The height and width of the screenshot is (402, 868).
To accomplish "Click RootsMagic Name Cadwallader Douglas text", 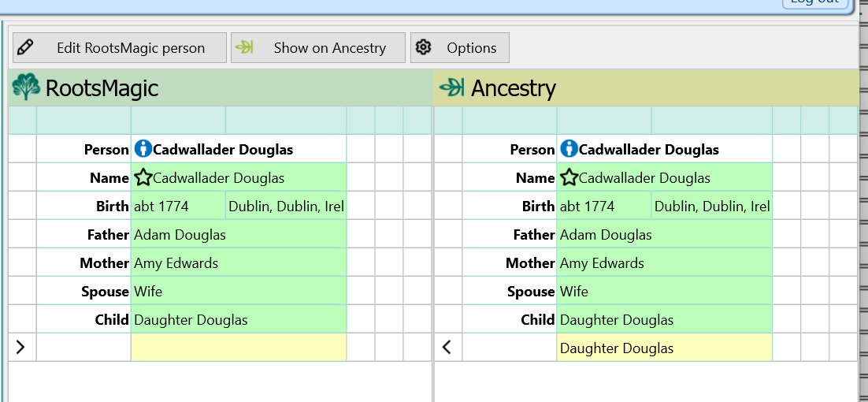I will pos(219,177).
